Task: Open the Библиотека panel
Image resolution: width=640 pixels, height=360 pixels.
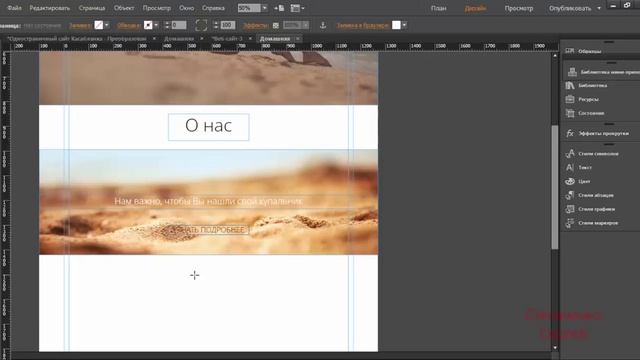Action: pos(587,86)
